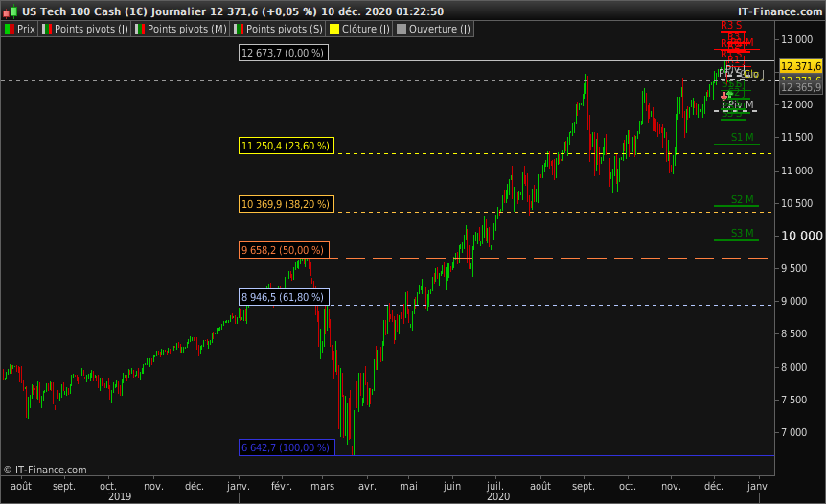Image resolution: width=826 pixels, height=504 pixels.
Task: Click the Piv M pivot level label
Action: 741,104
